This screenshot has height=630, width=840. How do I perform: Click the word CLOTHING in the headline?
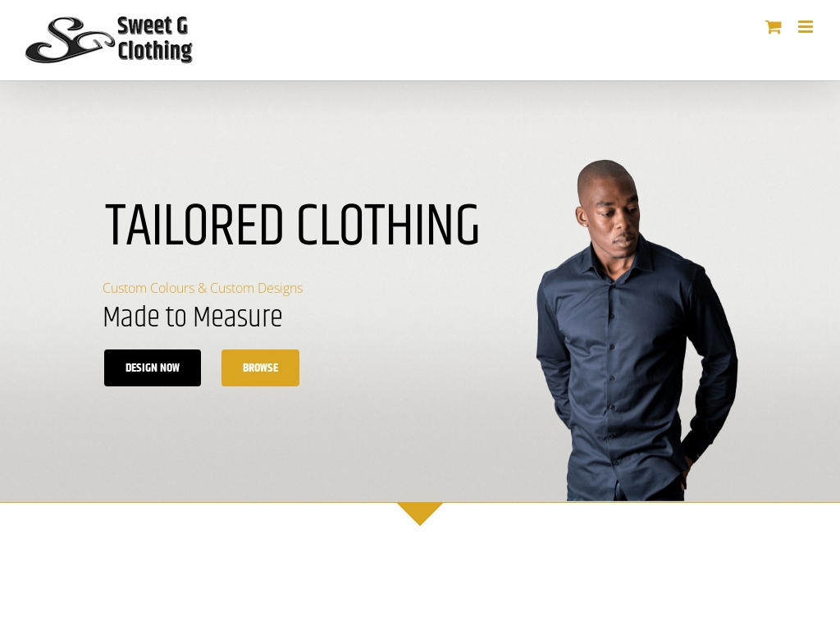(388, 225)
